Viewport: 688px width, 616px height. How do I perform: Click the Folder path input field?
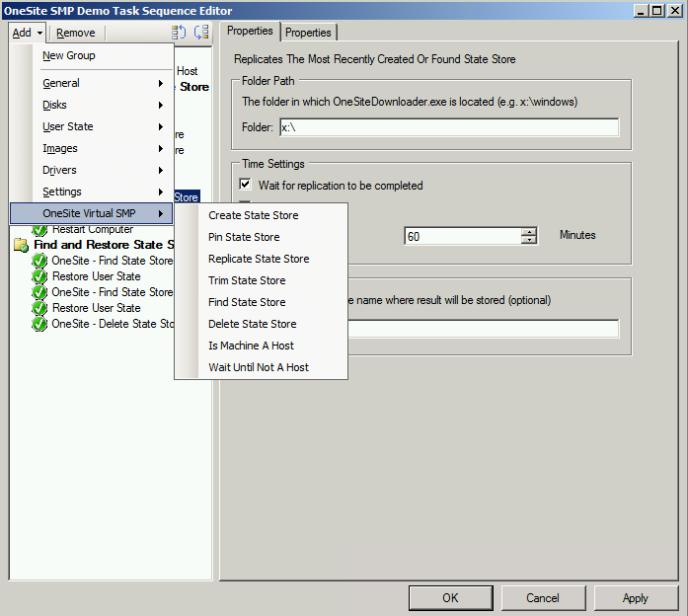449,127
